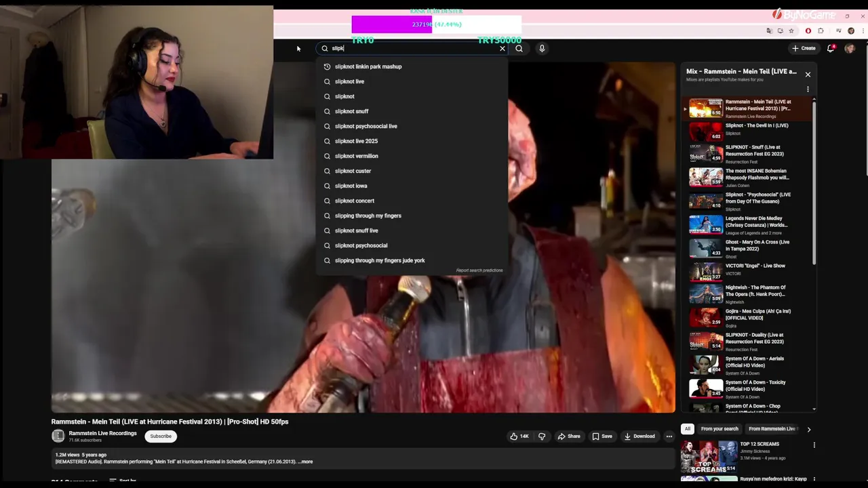Play 'Nightwish - The Phantom Of The Opera' from the mix
This screenshot has height=488, width=868.
[x=748, y=294]
